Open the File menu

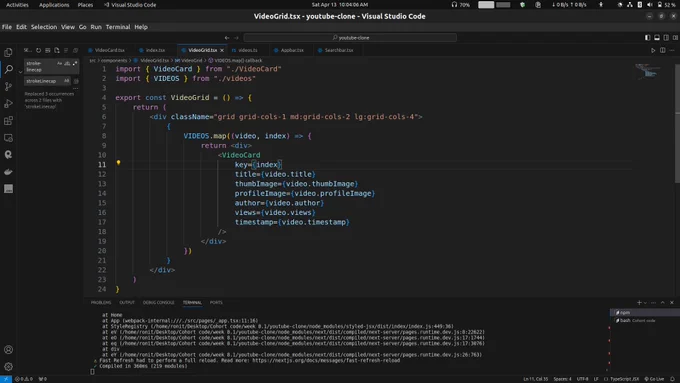click(7, 27)
